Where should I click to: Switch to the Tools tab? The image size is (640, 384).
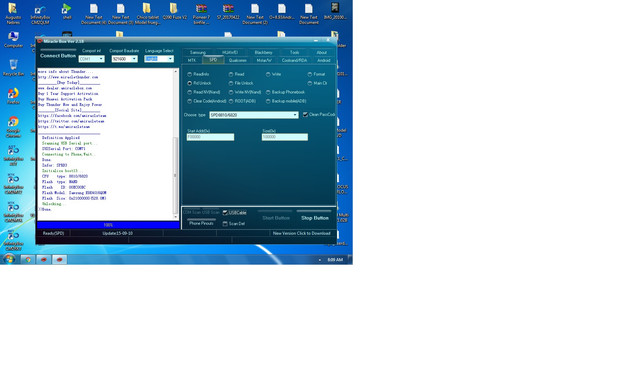click(x=294, y=52)
